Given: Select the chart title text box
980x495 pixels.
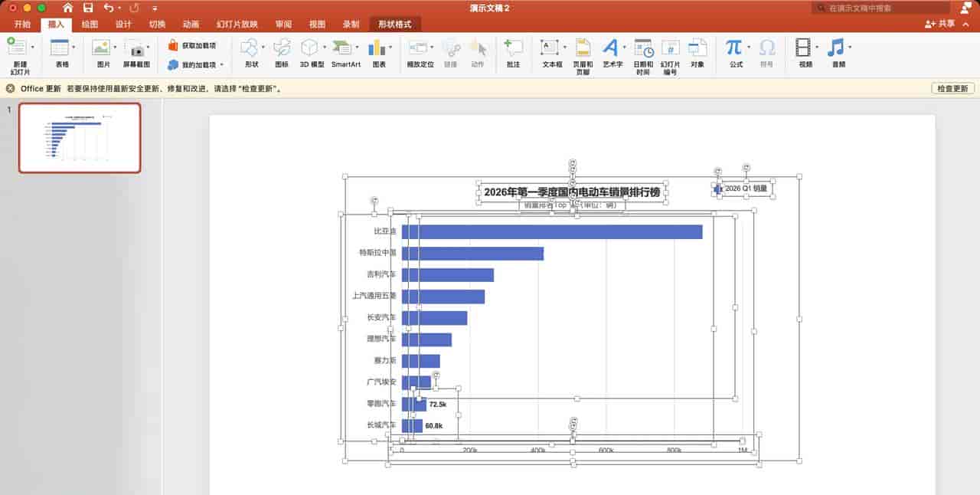Looking at the screenshot, I should pos(572,192).
